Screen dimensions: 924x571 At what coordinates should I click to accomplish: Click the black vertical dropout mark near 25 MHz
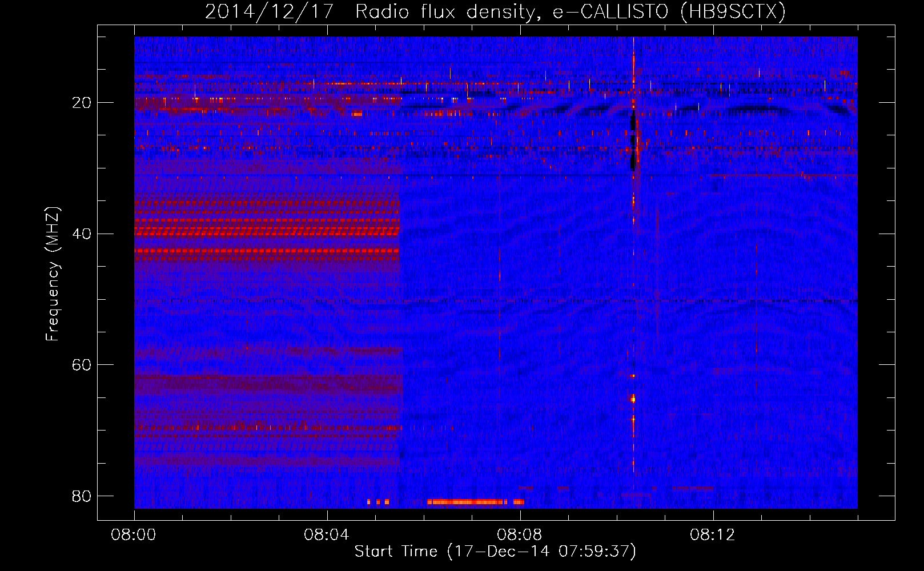tap(632, 140)
